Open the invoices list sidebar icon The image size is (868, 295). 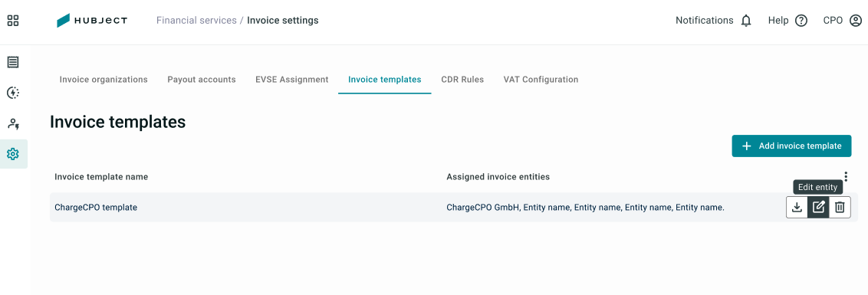coord(13,62)
